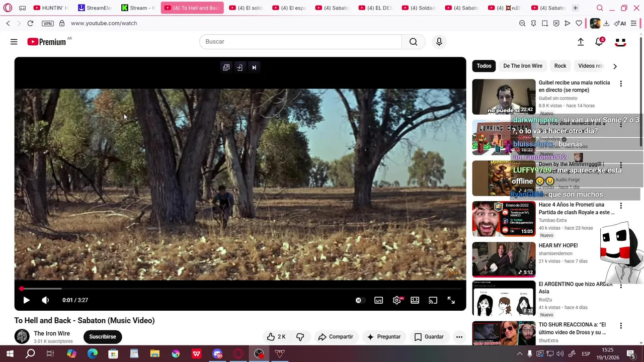Focus the Buscar search field
This screenshot has height=362, width=644.
click(300, 42)
